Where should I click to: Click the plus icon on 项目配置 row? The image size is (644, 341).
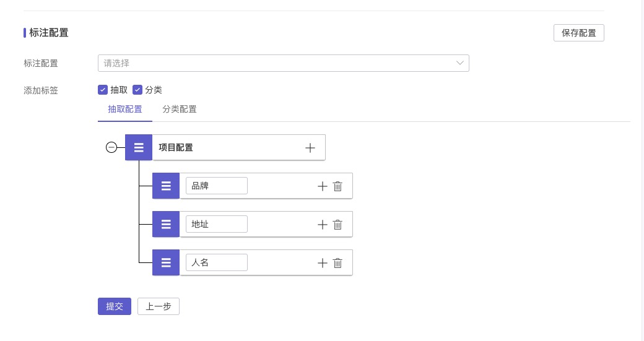(x=310, y=147)
